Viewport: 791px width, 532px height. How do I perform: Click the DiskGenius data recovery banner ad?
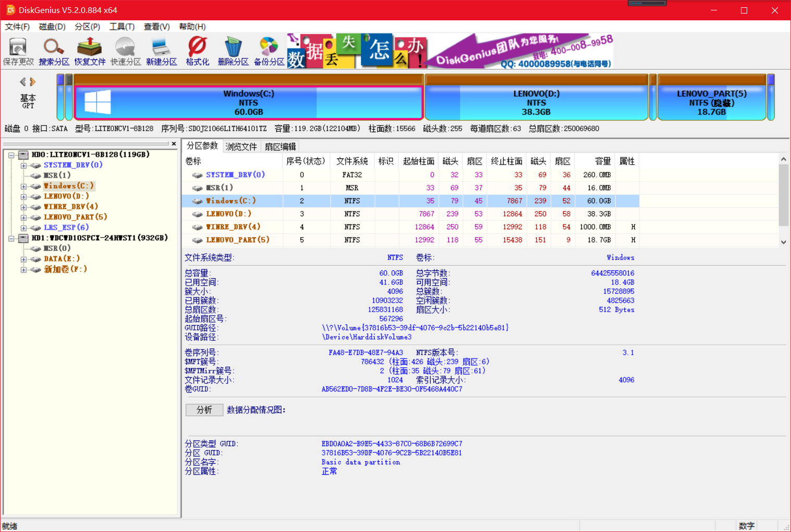(x=450, y=51)
